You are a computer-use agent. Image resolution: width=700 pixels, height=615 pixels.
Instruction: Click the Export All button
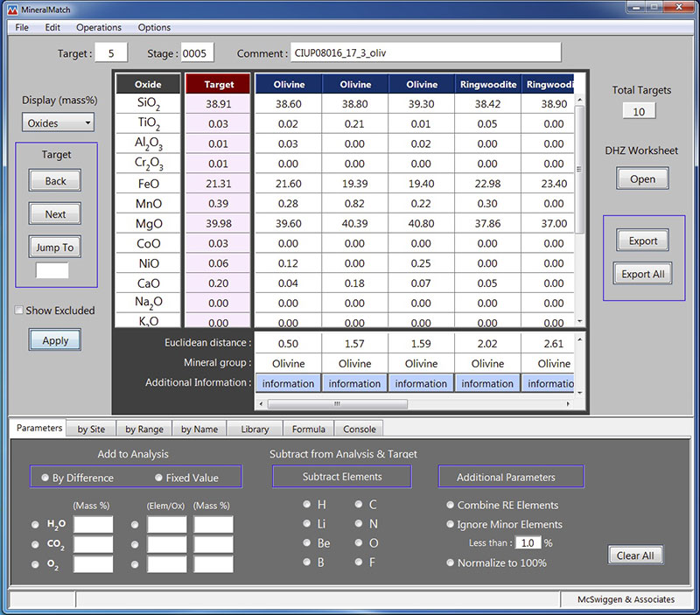pyautogui.click(x=642, y=274)
